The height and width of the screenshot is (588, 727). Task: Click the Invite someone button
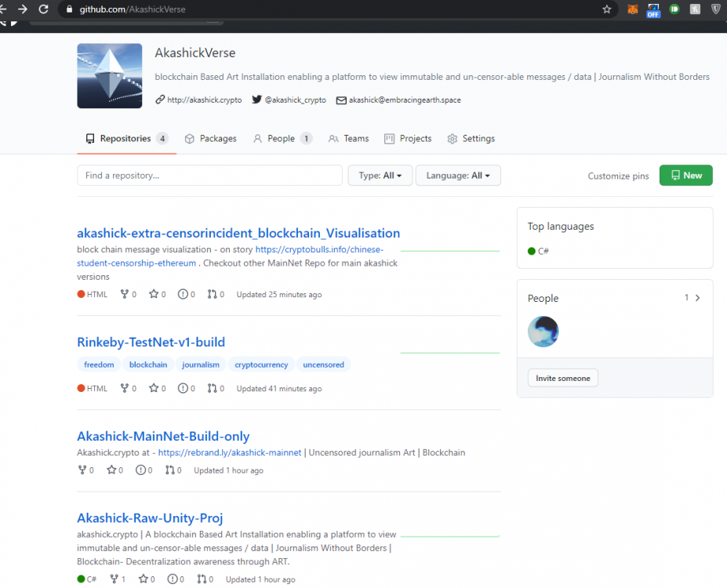pos(563,378)
